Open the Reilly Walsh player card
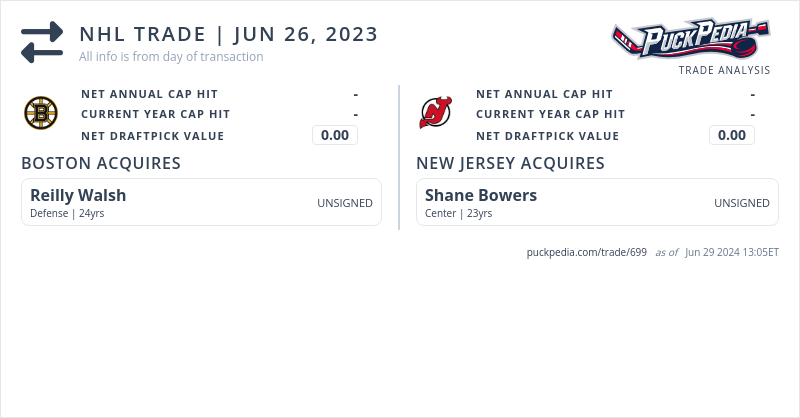Image resolution: width=800 pixels, height=418 pixels. 78,196
